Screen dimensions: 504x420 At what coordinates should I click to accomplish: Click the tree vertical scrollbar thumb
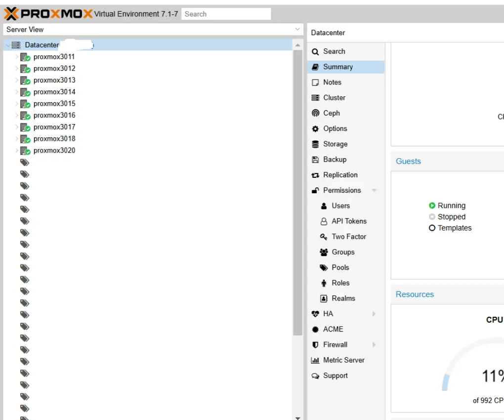click(297, 193)
